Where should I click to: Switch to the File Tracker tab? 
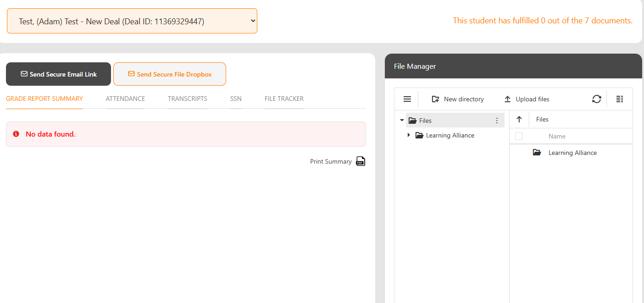(283, 99)
